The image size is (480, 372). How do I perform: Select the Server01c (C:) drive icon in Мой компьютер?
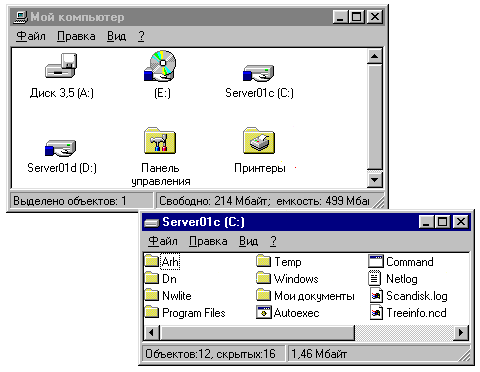point(259,73)
